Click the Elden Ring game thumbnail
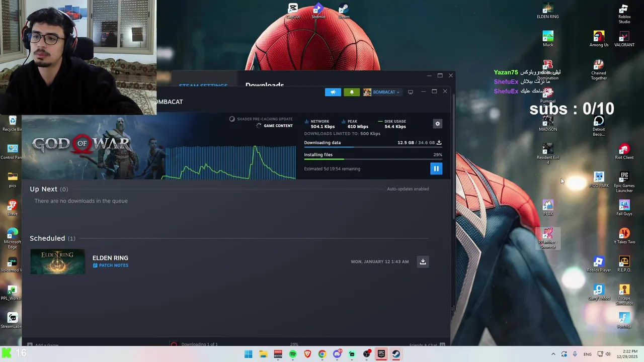The image size is (644, 362). [57, 262]
